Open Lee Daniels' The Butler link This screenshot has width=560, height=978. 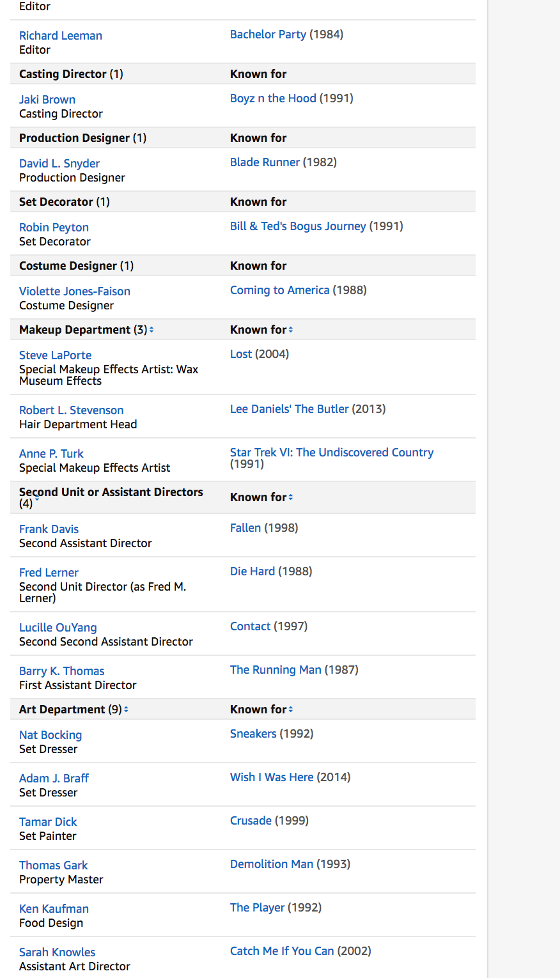click(x=290, y=409)
